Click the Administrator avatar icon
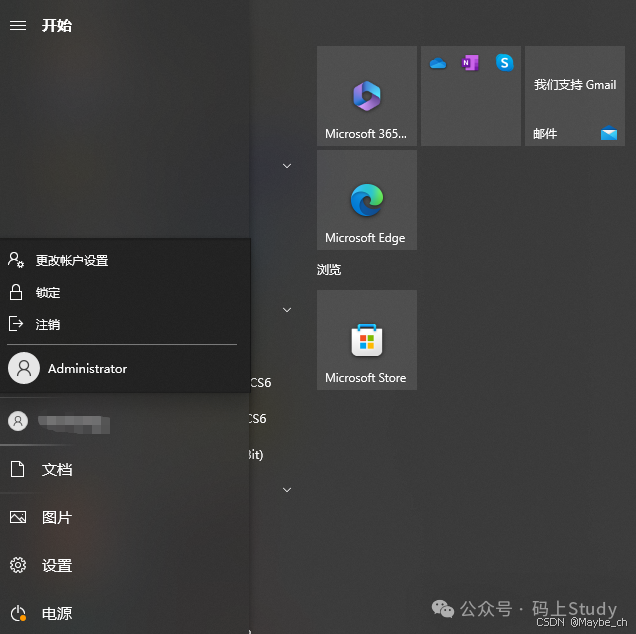Viewport: 636px width, 634px height. (24, 368)
